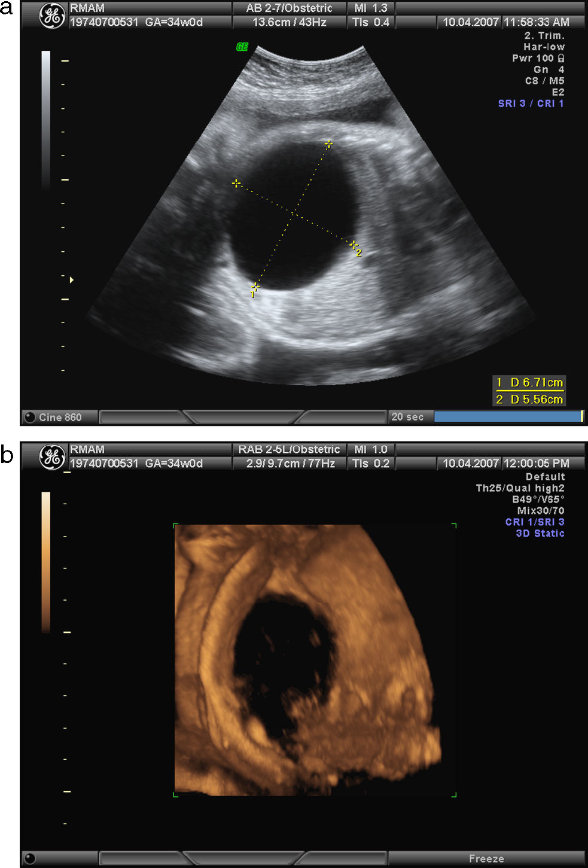Click the blue cine progress bar

point(507,416)
